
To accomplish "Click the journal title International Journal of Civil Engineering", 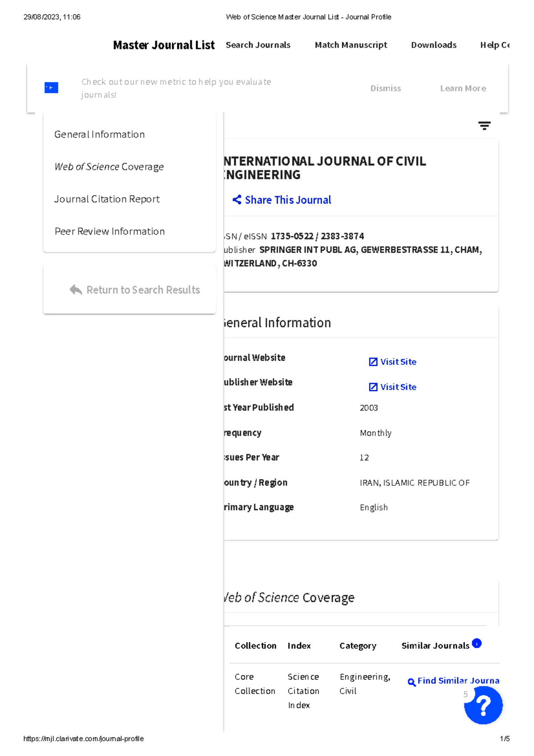I will [325, 168].
